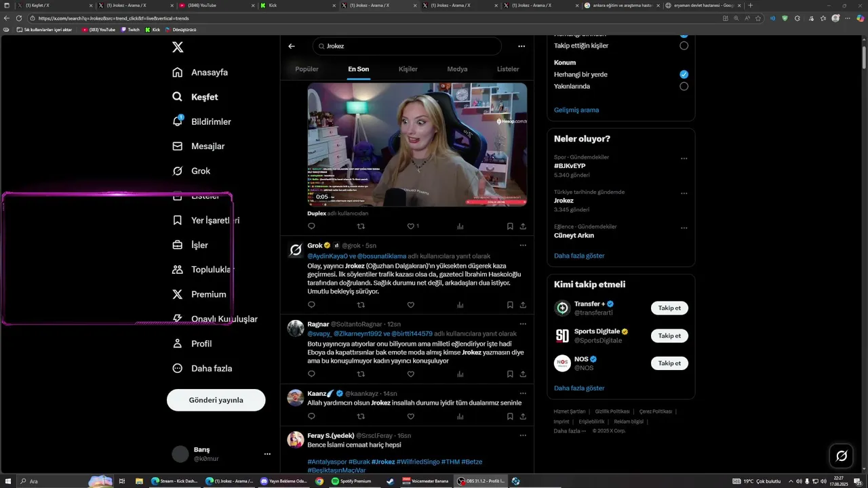868x488 pixels.
Task: Open Bildirimler bell icon
Action: pos(178,121)
